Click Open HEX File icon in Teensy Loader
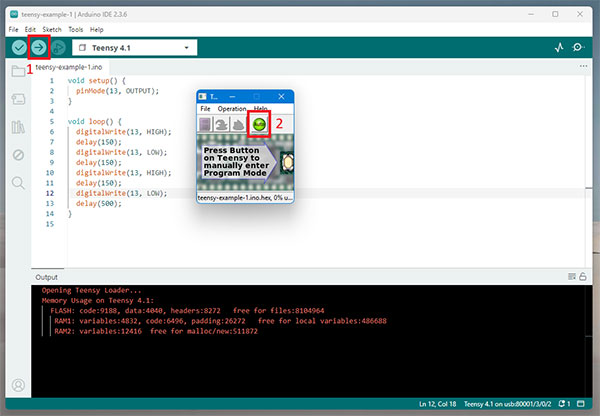The height and width of the screenshot is (416, 600). point(205,124)
